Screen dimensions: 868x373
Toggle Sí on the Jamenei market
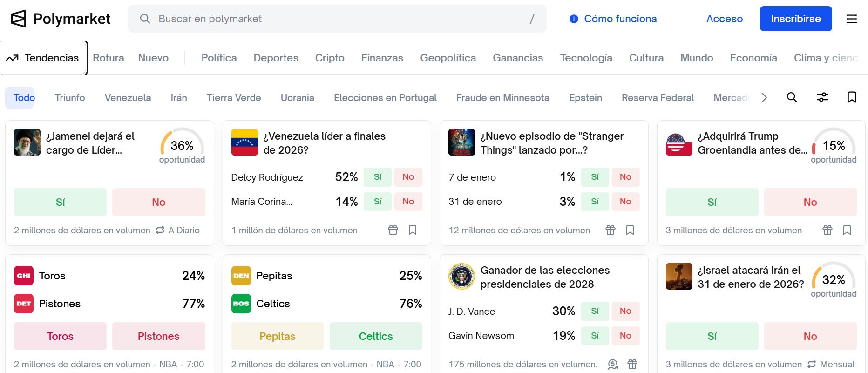coord(60,202)
